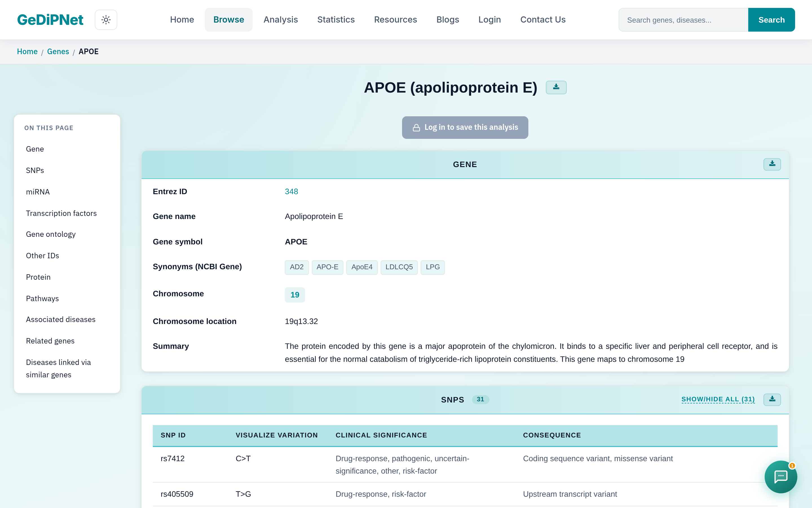Toggle SHOW/HIDE ALL (31) SNPs
Screen dimensions: 812x508
[x=718, y=399]
